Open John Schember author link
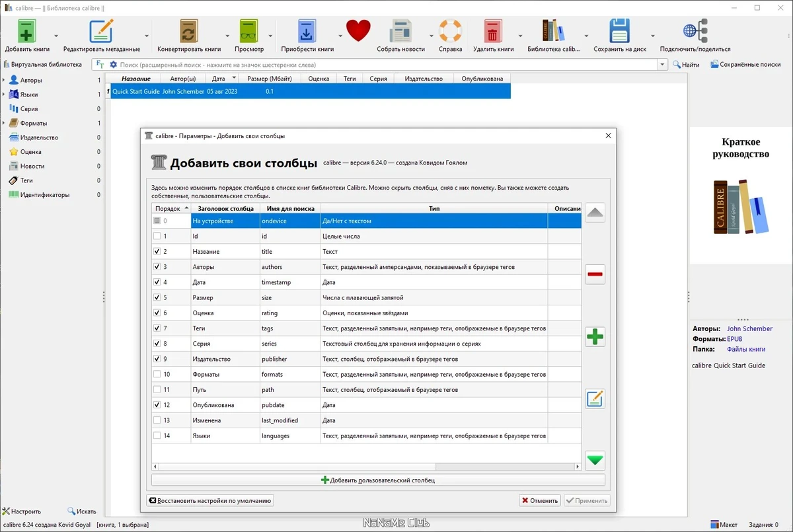 coord(749,328)
